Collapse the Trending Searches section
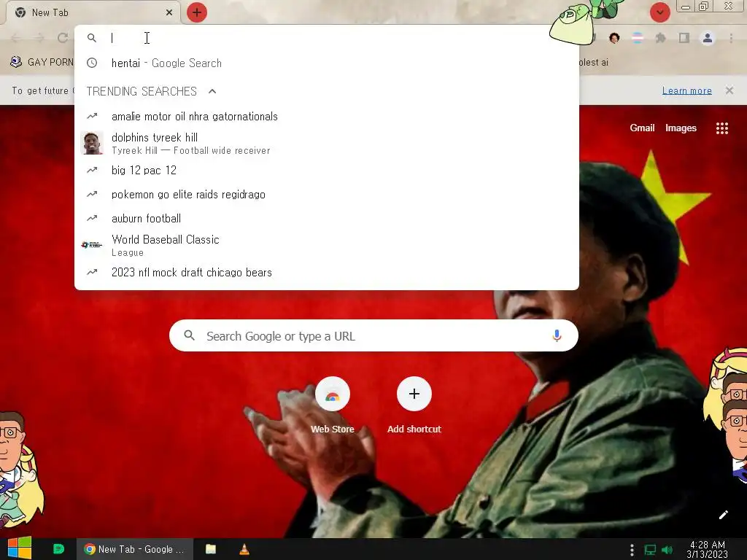This screenshot has width=747, height=560. pyautogui.click(x=212, y=91)
